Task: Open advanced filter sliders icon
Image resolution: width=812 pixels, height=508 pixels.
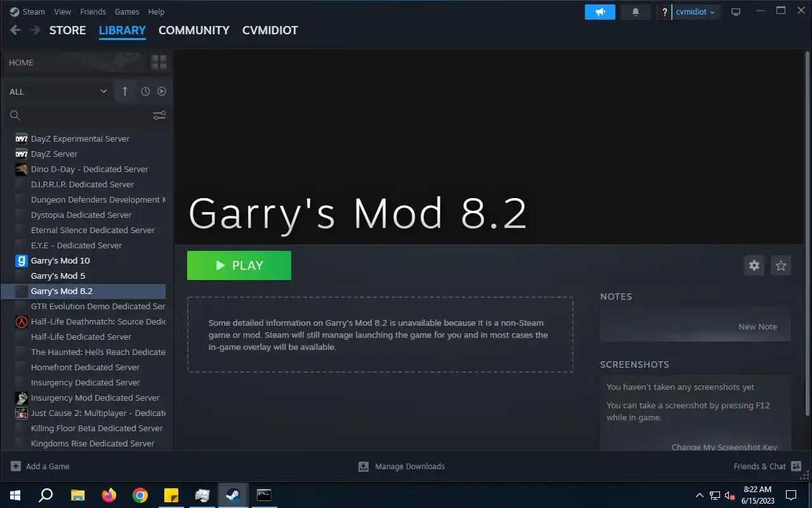Action: 159,115
